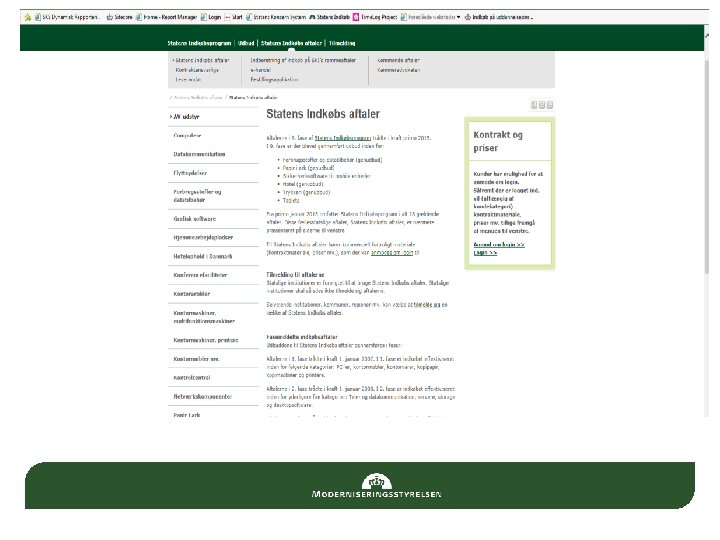The image size is (720, 540).
Task: Open the Login bookmark in bookmarks bar
Action: 211,17
